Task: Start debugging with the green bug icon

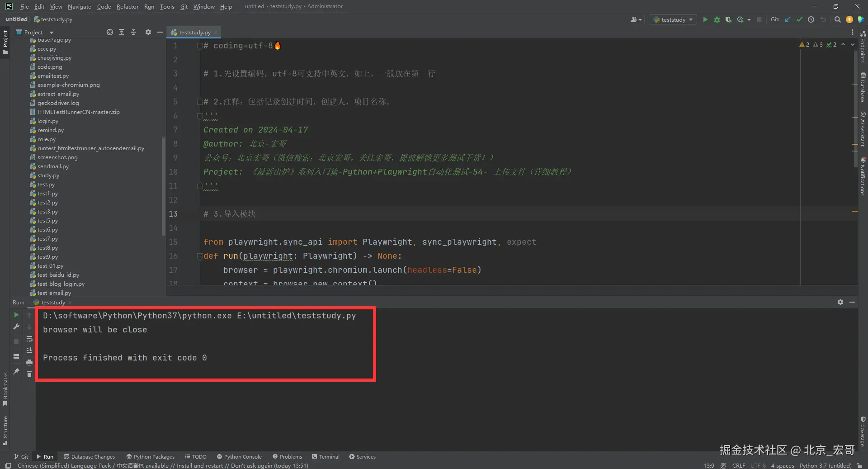Action: [x=717, y=19]
